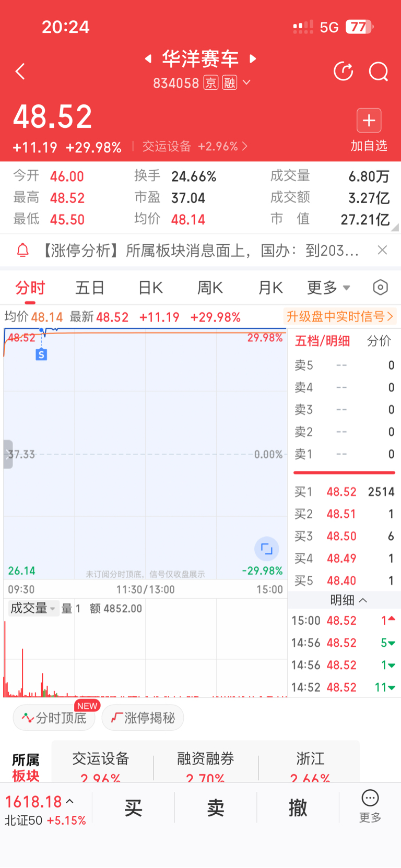
Task: Tap the large 48.52 current price
Action: click(53, 116)
